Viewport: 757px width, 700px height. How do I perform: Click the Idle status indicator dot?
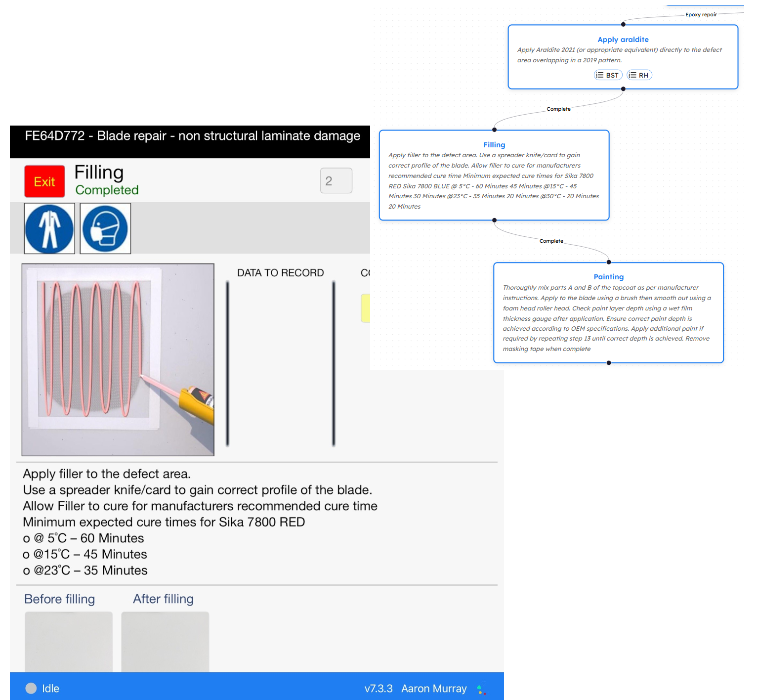pyautogui.click(x=31, y=688)
